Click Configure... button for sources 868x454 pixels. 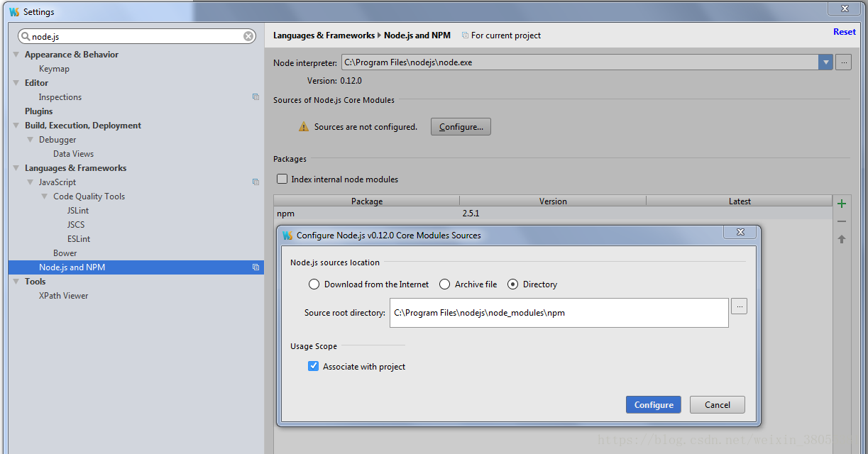[x=461, y=127]
